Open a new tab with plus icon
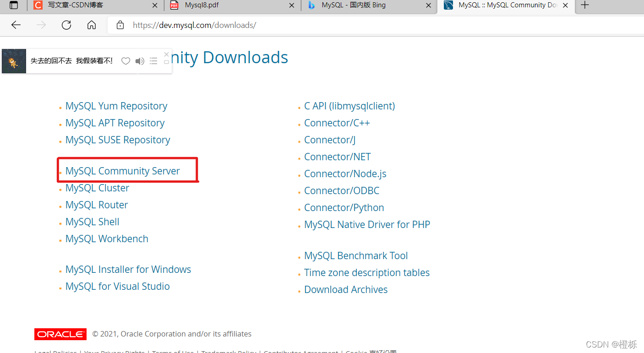The image size is (644, 353). coord(584,5)
